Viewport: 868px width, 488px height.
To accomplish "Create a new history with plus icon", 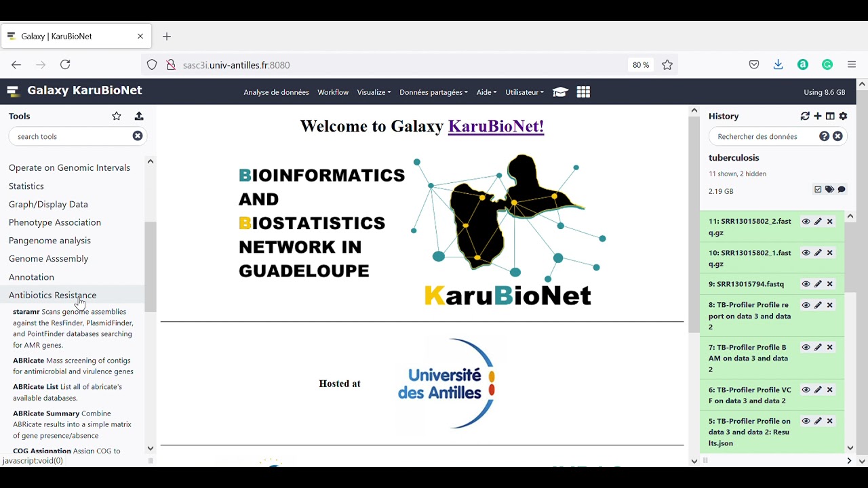I will (818, 116).
